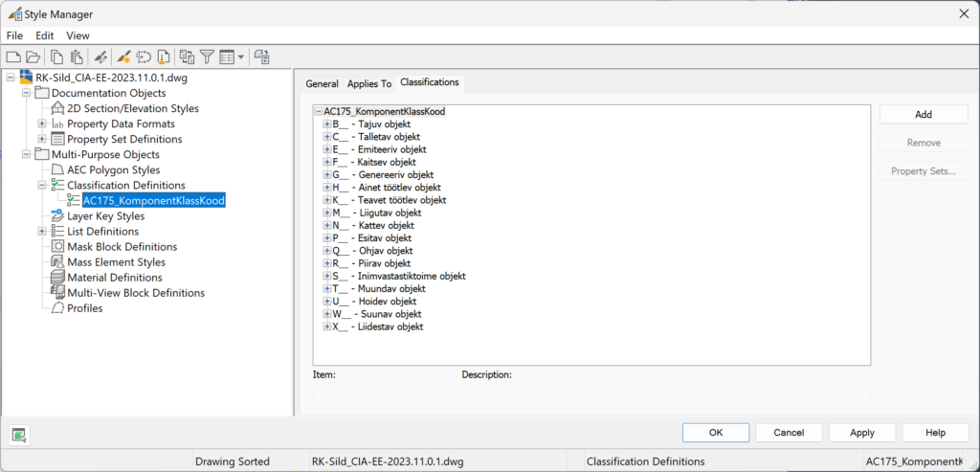
Task: Click the Paste clipboard toolbar icon
Action: coord(77,57)
